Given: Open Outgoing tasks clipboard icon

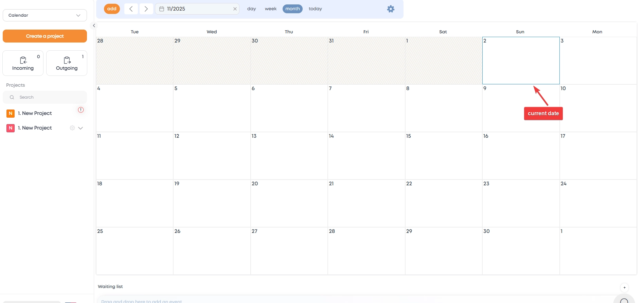Looking at the screenshot, I should pos(67,60).
